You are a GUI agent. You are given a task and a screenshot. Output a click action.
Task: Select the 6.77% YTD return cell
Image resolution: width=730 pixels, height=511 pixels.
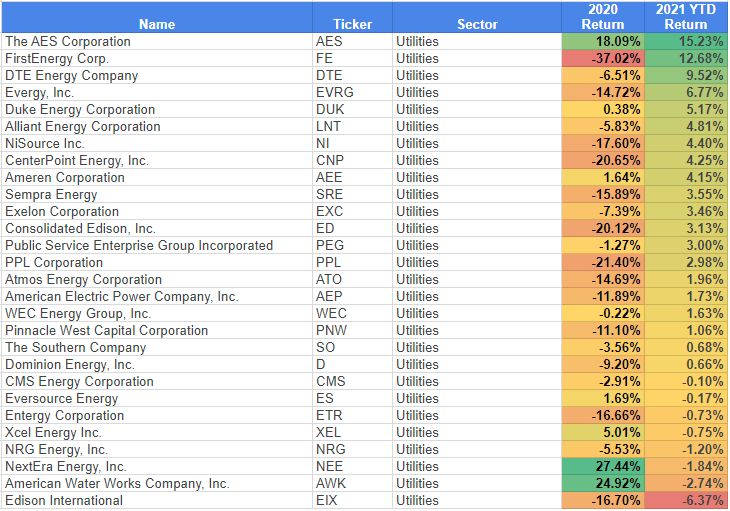[x=686, y=93]
